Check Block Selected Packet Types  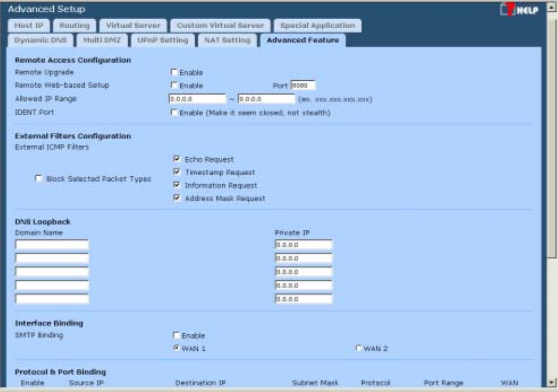click(38, 178)
